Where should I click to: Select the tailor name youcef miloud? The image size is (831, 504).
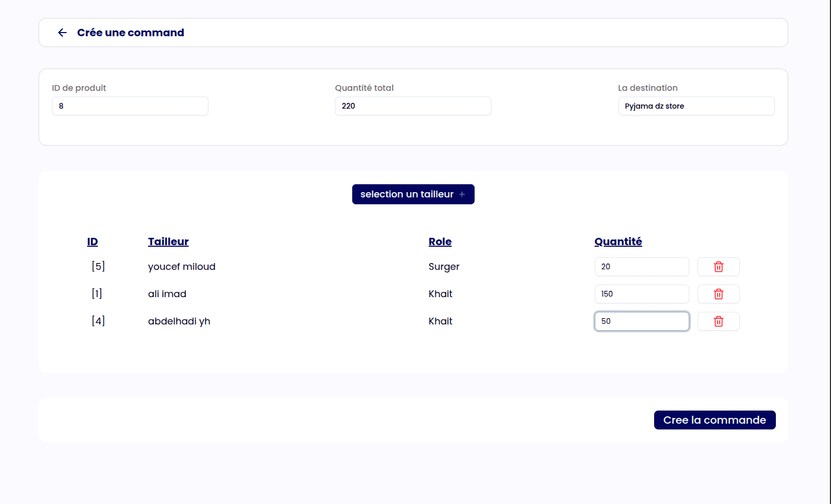(182, 267)
